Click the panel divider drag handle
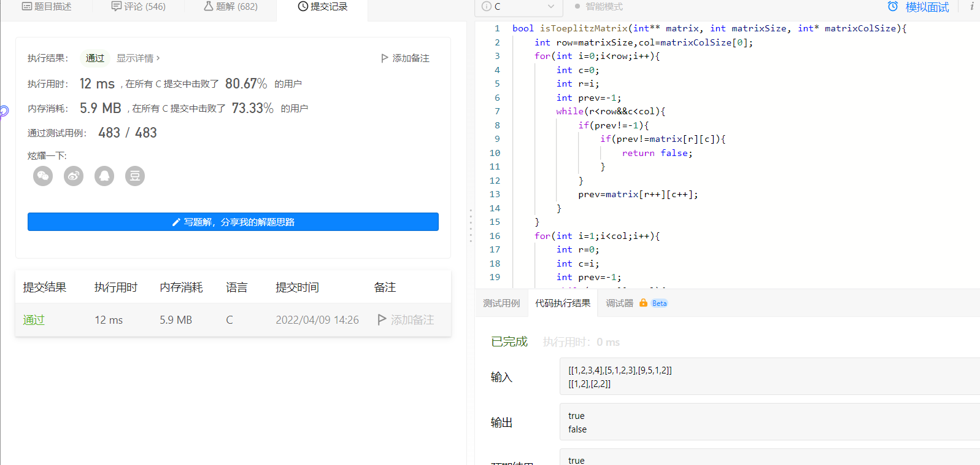Viewport: 980px width, 465px height. pyautogui.click(x=471, y=225)
